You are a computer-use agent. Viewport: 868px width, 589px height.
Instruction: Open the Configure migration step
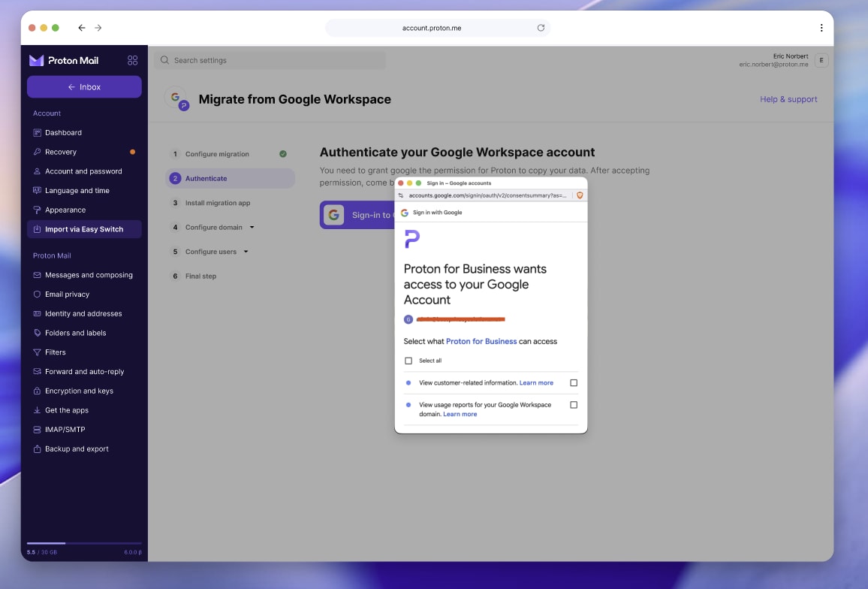[230, 154]
